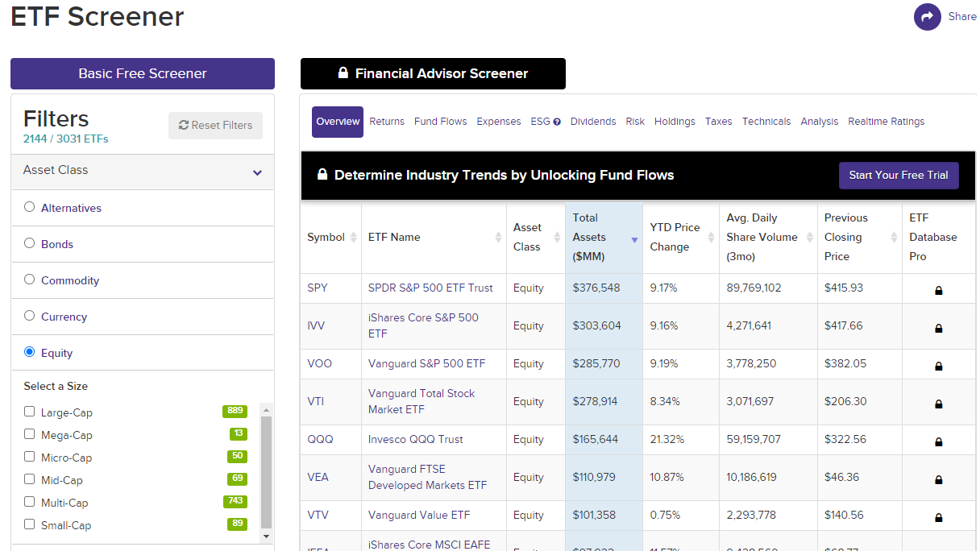The height and width of the screenshot is (551, 980).
Task: Open the QQQ symbol link
Action: tap(320, 439)
